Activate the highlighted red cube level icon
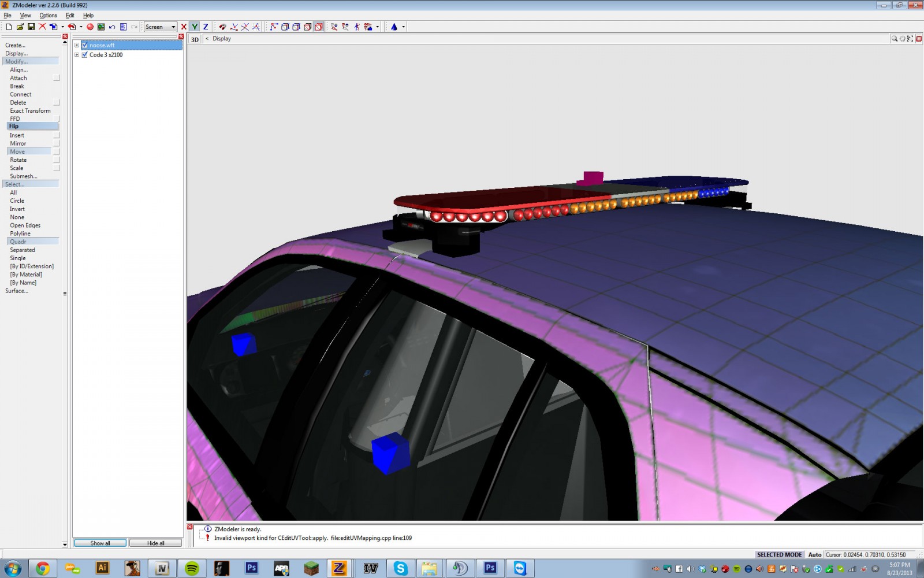924x578 pixels. (x=319, y=27)
